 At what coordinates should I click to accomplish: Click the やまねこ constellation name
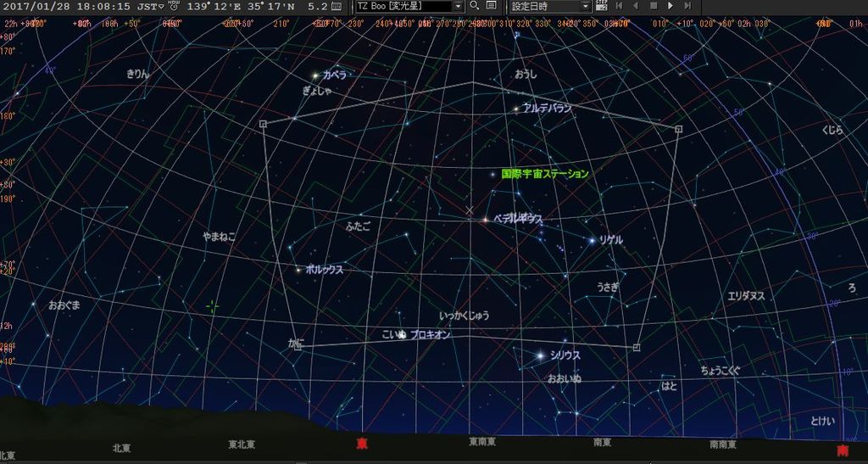pyautogui.click(x=220, y=237)
